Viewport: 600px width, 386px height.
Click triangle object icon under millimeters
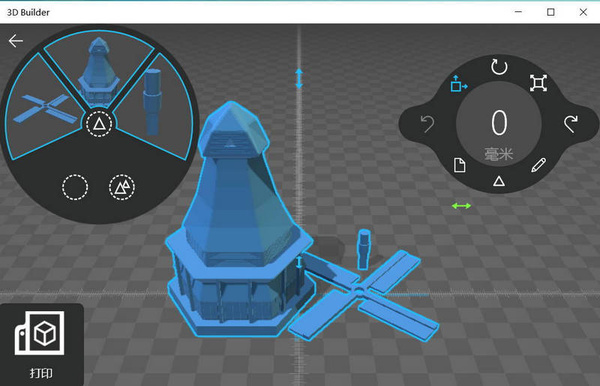[x=499, y=181]
